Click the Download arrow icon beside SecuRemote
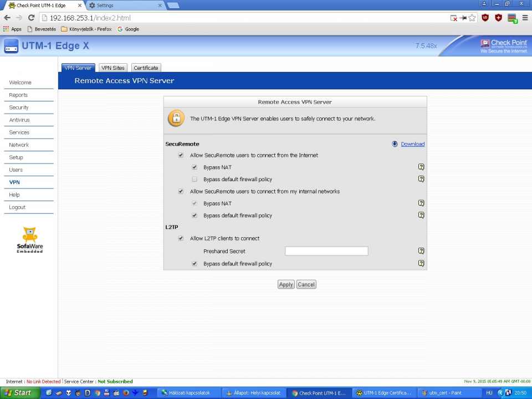Image resolution: width=532 pixels, height=399 pixels. (x=395, y=144)
